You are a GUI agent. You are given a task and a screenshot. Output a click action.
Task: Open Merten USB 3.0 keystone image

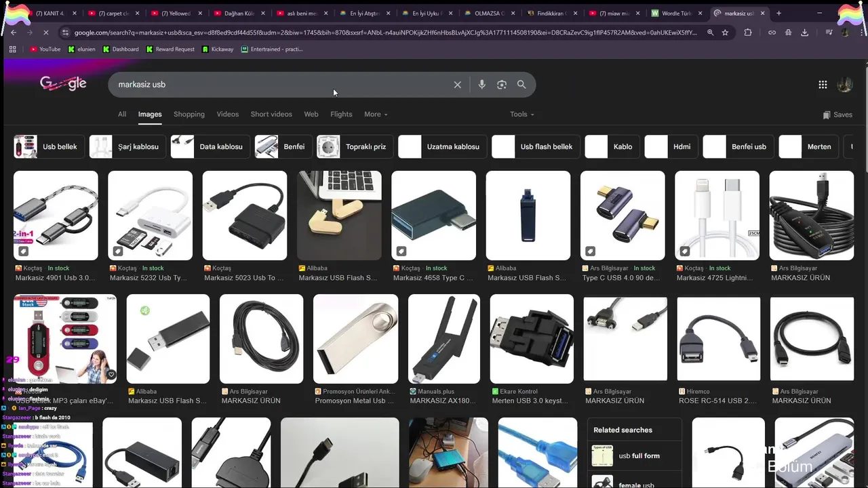coord(532,339)
